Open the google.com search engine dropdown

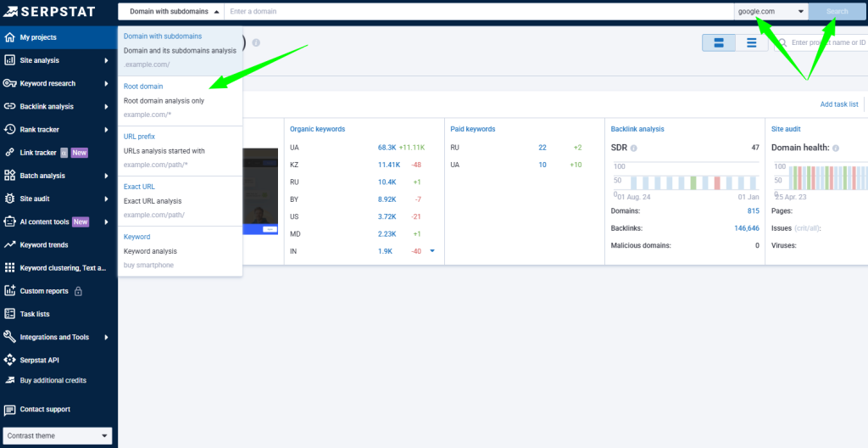coord(771,12)
